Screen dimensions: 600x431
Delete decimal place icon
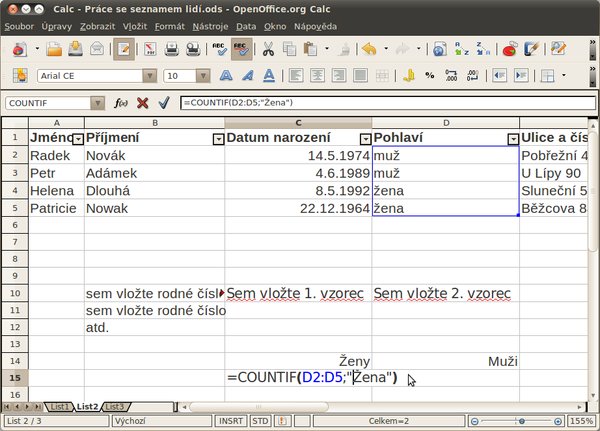pyautogui.click(x=473, y=75)
